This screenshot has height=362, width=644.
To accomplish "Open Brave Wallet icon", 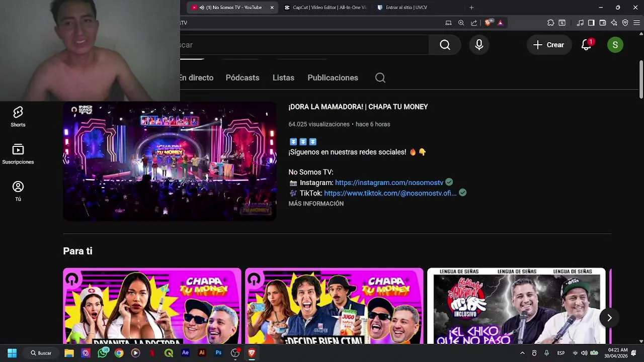I will 603,23.
